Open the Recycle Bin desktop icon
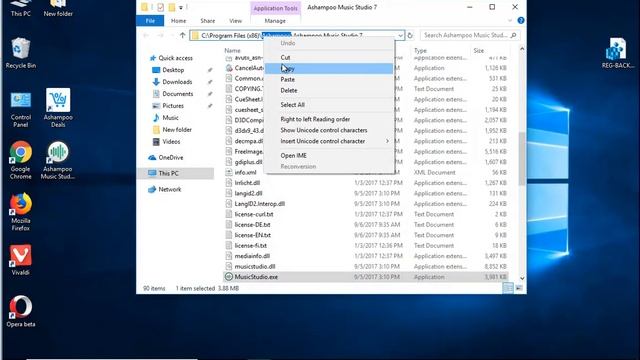The image size is (640, 360). [x=20, y=53]
